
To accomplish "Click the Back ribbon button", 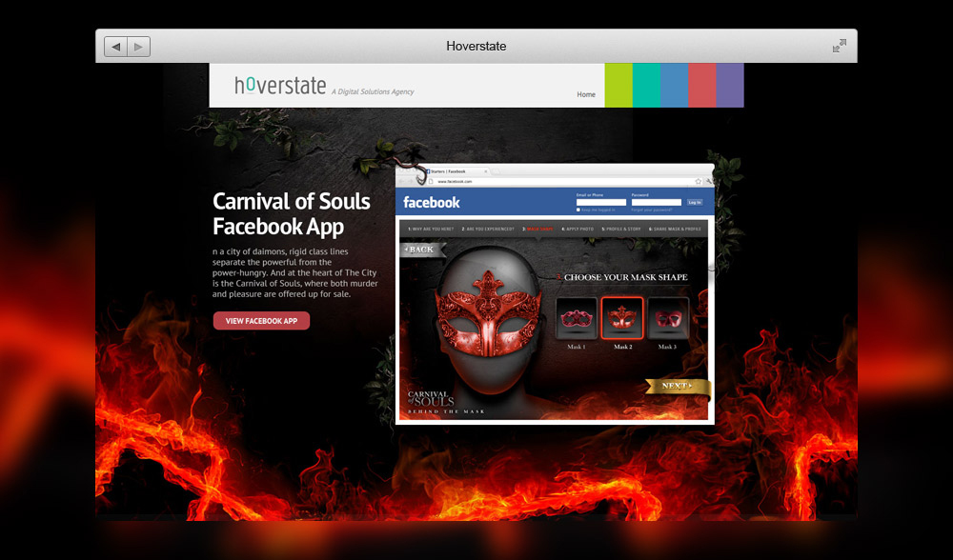I will coord(422,249).
